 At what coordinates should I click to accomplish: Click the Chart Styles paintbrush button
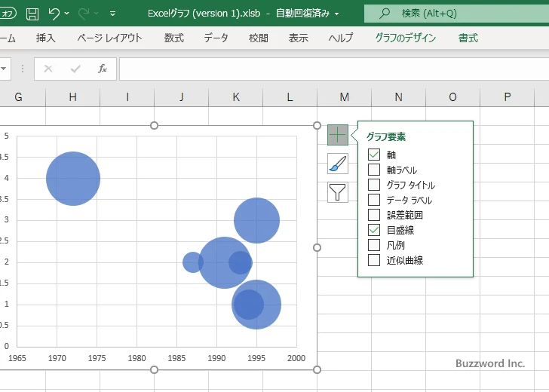coord(338,164)
